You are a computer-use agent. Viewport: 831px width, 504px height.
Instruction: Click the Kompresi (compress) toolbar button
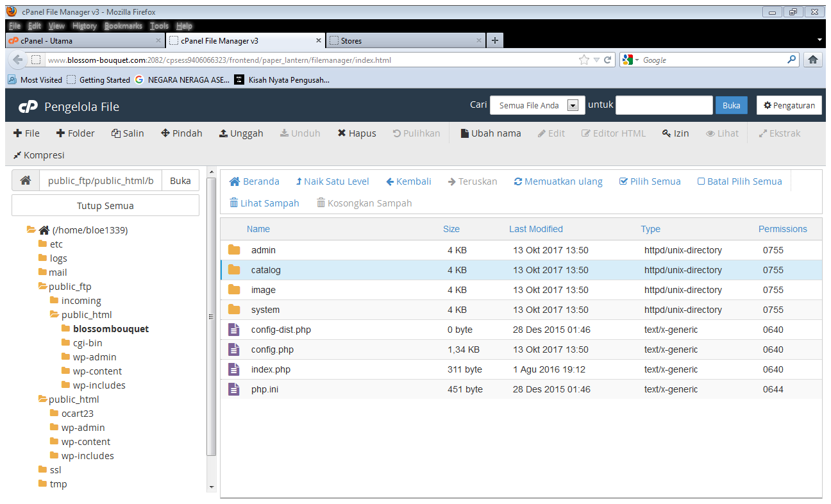39,155
